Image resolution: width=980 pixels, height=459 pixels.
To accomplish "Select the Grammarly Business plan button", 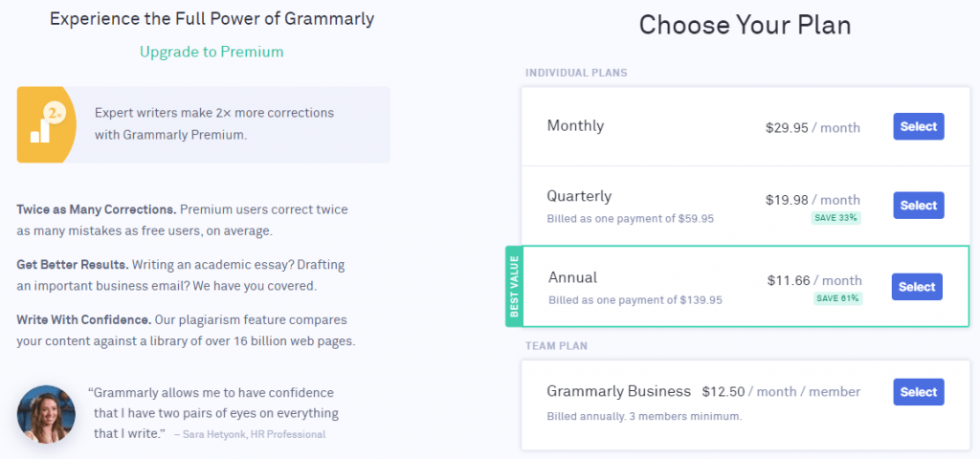I will [918, 392].
